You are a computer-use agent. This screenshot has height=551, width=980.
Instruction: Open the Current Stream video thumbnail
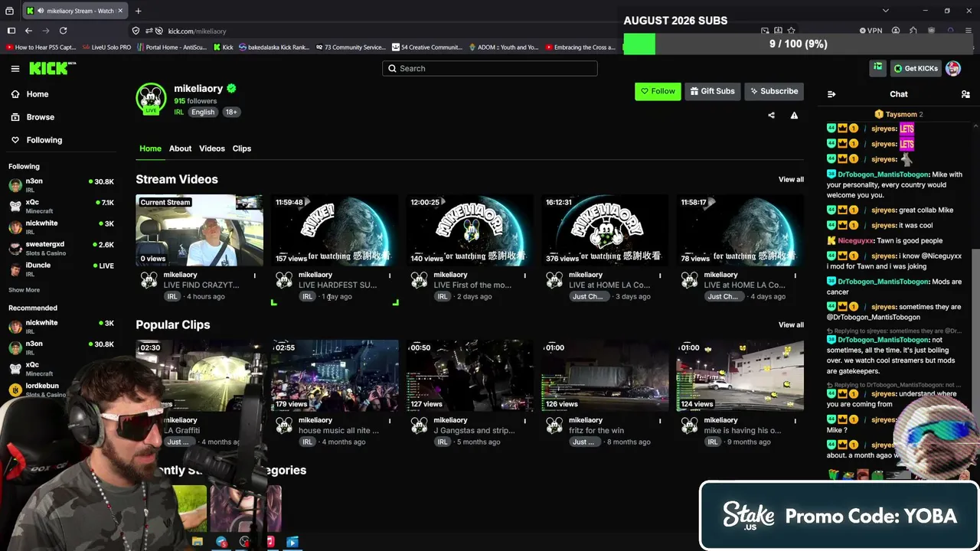pyautogui.click(x=199, y=230)
